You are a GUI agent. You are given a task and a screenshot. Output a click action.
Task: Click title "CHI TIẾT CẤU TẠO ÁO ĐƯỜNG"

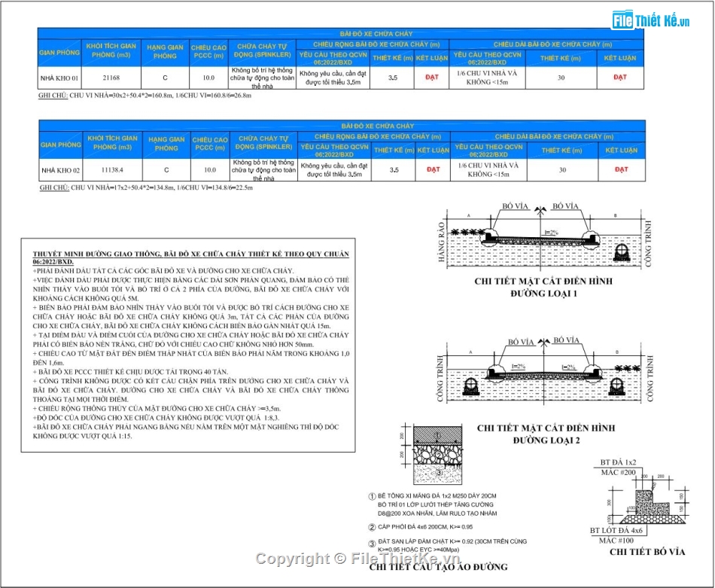click(438, 567)
